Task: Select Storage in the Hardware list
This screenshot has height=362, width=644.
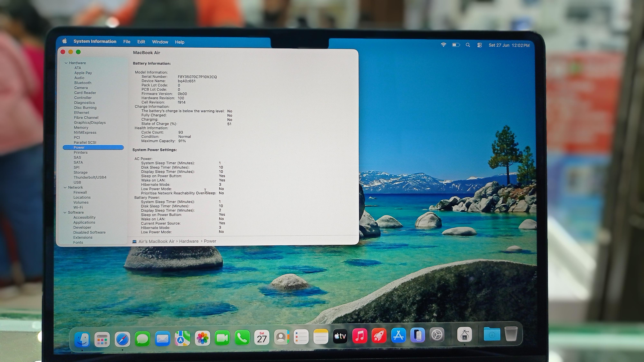Action: 80,172
